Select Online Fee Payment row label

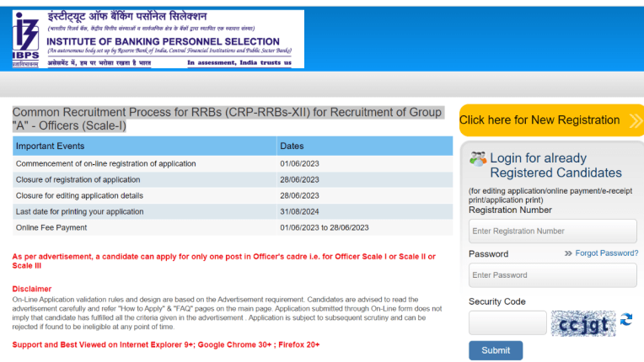[51, 227]
